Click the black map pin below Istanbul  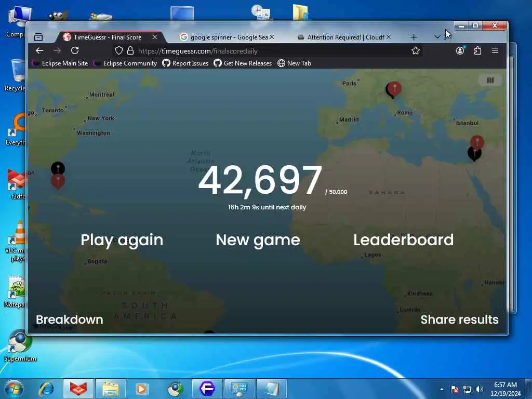click(474, 155)
